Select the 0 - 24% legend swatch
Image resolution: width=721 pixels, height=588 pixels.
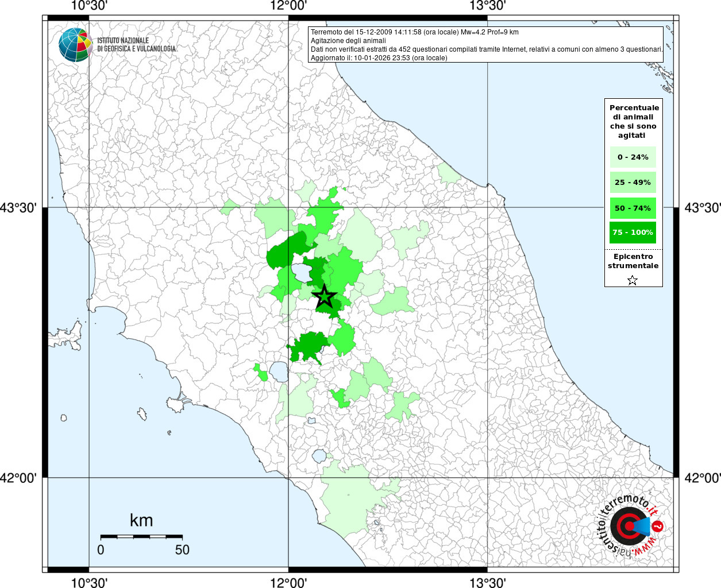point(633,157)
